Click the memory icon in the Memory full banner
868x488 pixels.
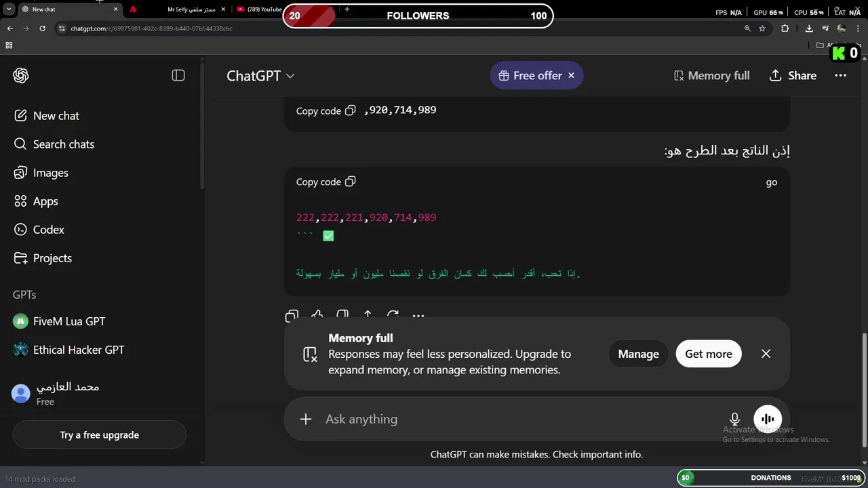pyautogui.click(x=310, y=354)
